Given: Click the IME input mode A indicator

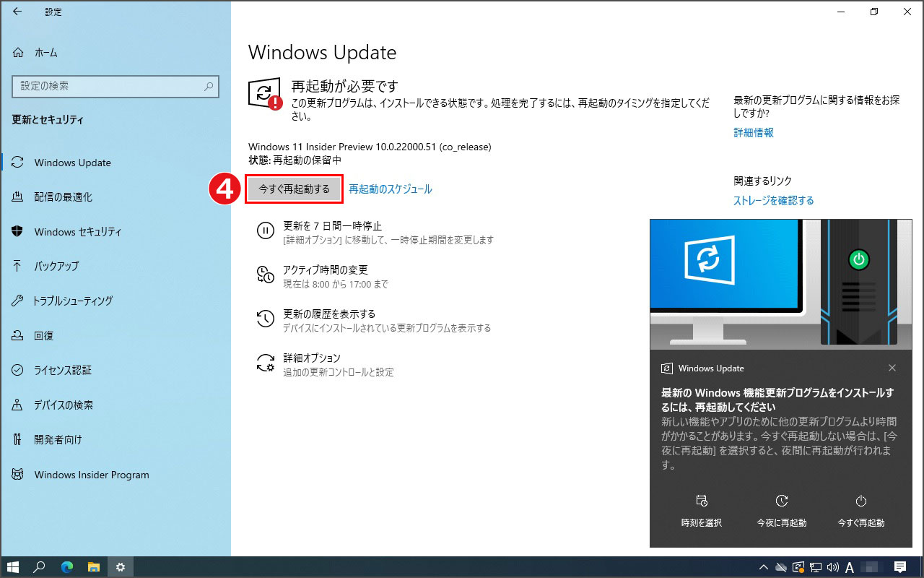Looking at the screenshot, I should [850, 567].
